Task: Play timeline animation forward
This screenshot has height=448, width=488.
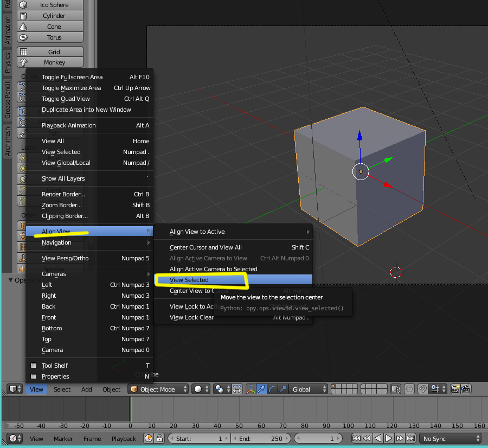Action: point(389,439)
